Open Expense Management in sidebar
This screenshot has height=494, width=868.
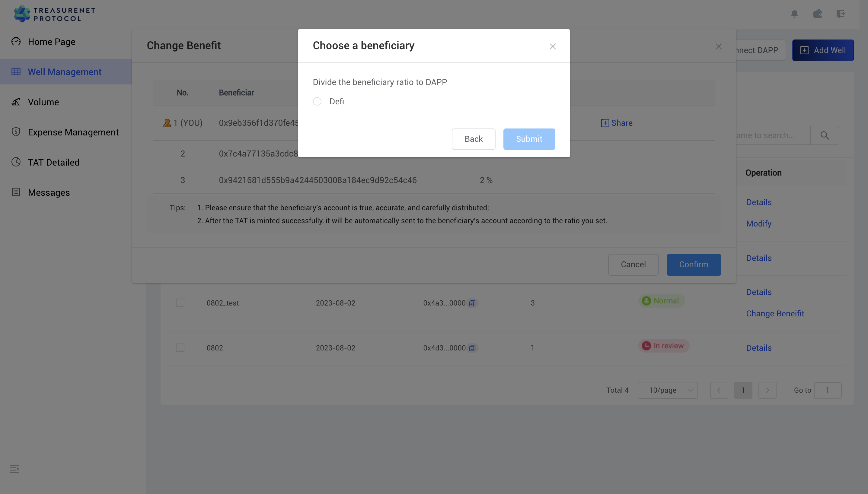73,132
